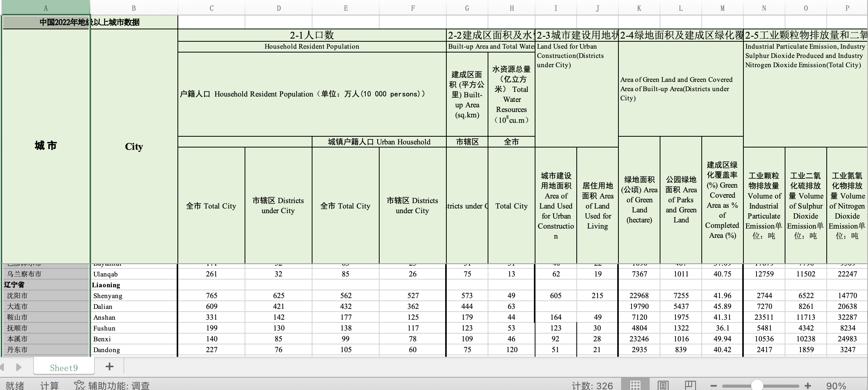Click Dalian green land value 19790
The image size is (868, 390).
(x=639, y=306)
